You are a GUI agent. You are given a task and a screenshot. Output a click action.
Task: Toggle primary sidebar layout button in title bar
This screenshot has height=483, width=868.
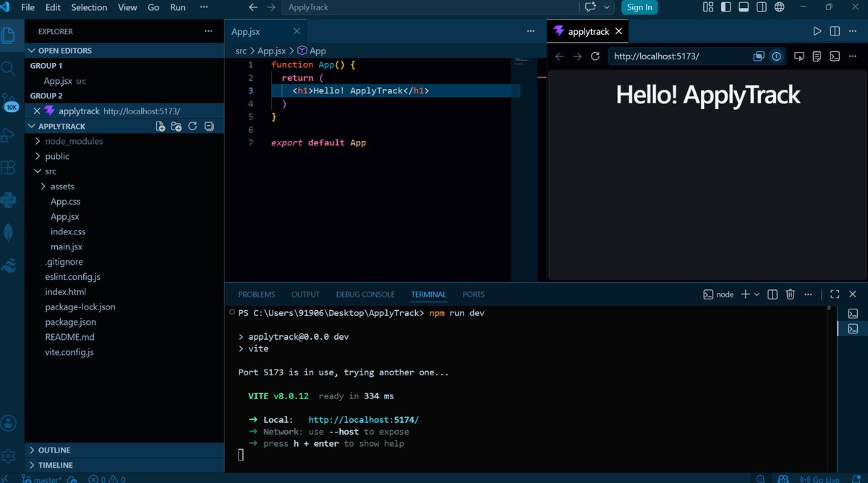tap(726, 7)
